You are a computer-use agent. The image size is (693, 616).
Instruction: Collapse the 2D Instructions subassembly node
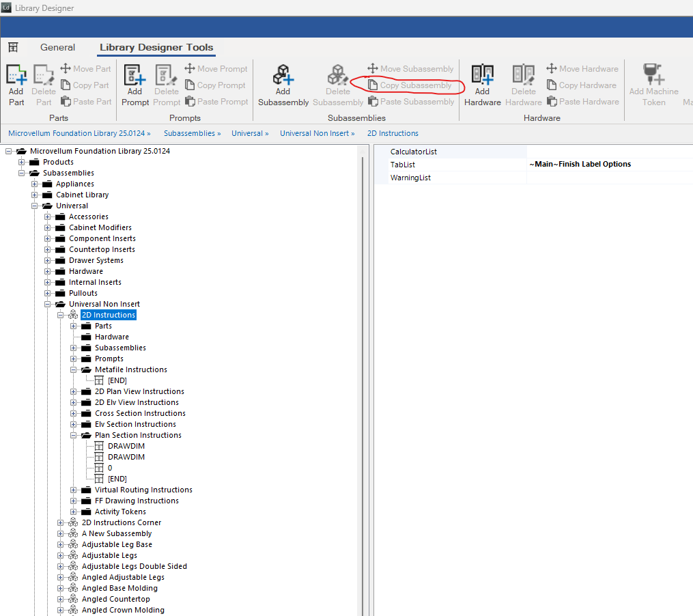pyautogui.click(x=61, y=315)
